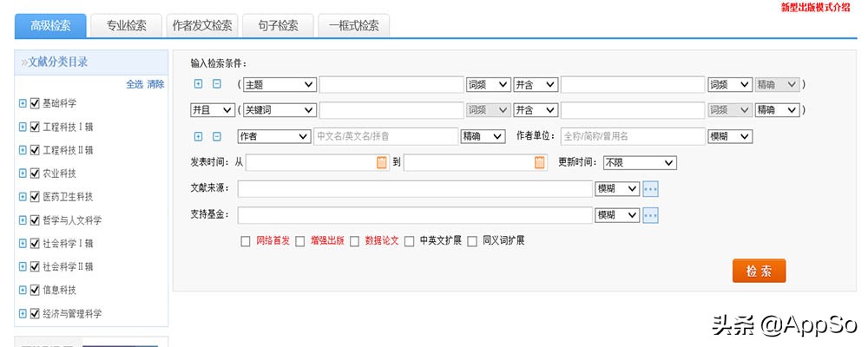The width and height of the screenshot is (868, 347).
Task: Enable the 数据论文 checkbox
Action: pos(354,241)
